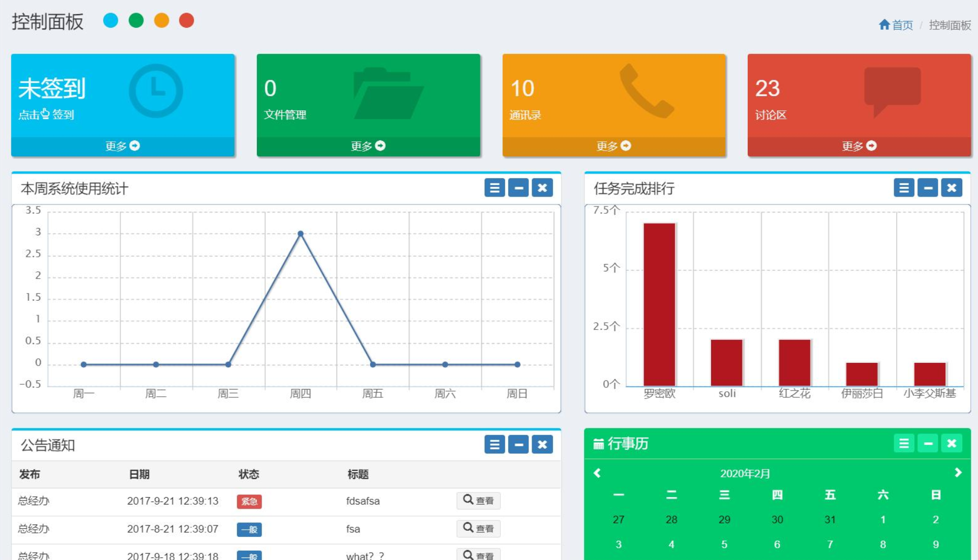The image size is (978, 560).
Task: Select day 5 in the calendar
Action: 724,544
